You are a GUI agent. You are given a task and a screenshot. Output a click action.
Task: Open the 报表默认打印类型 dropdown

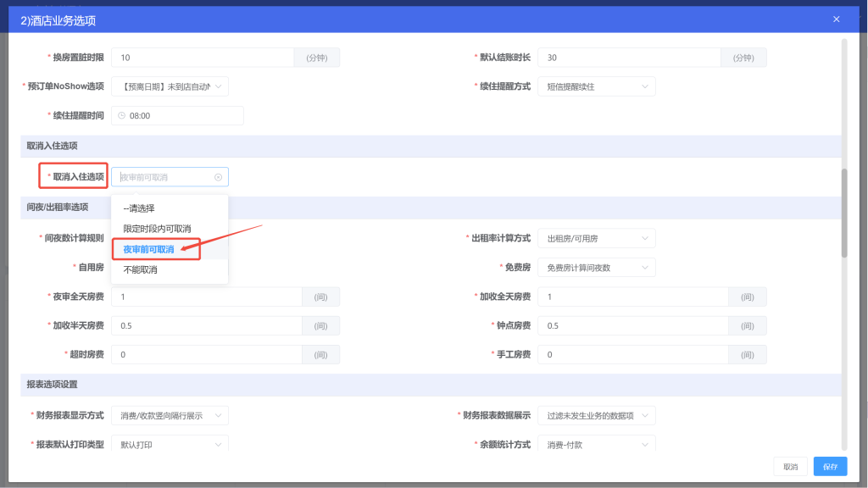(x=170, y=443)
